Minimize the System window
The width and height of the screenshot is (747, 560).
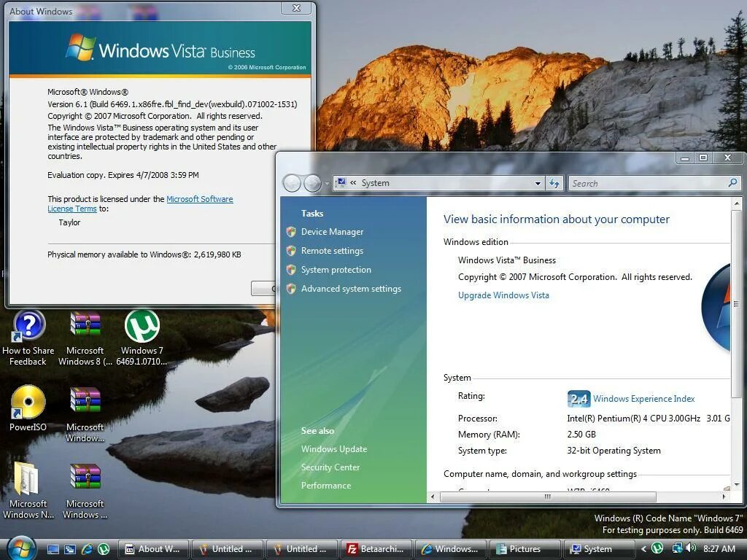685,157
